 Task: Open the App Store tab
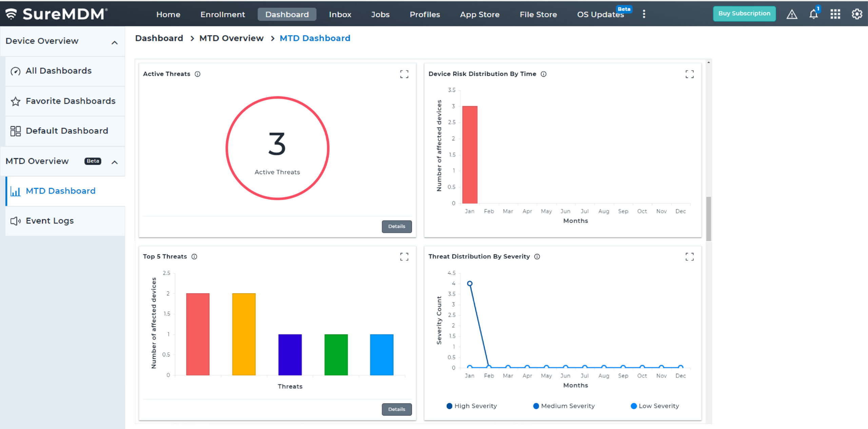coord(479,14)
